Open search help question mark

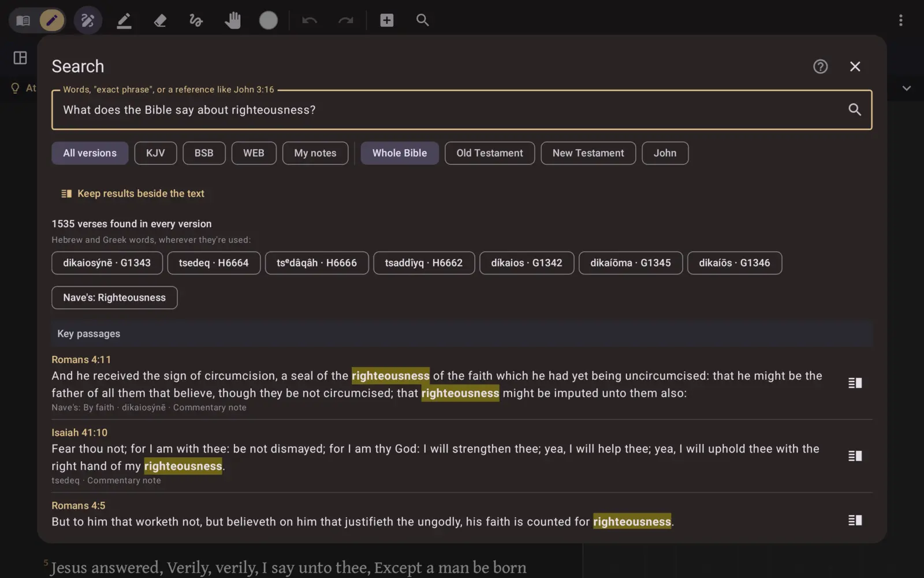(821, 66)
